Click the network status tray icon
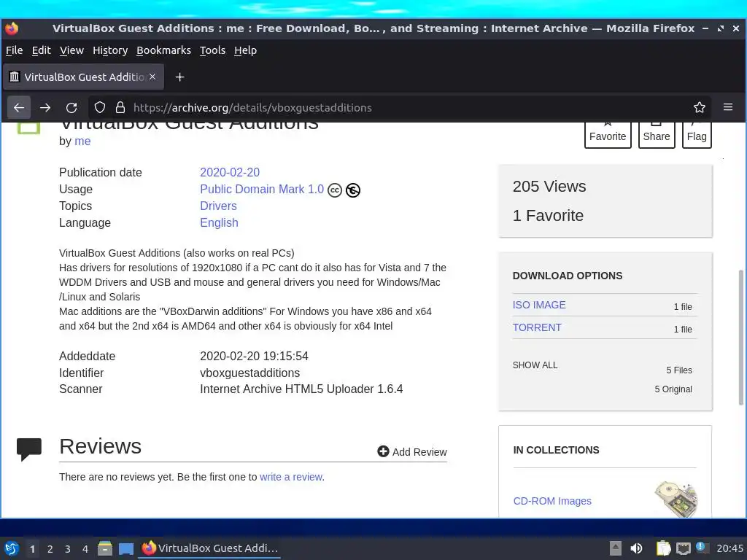747x560 pixels. pos(683,548)
